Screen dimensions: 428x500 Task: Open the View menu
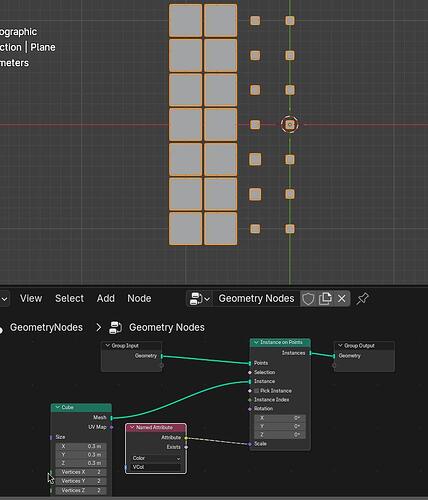31,298
